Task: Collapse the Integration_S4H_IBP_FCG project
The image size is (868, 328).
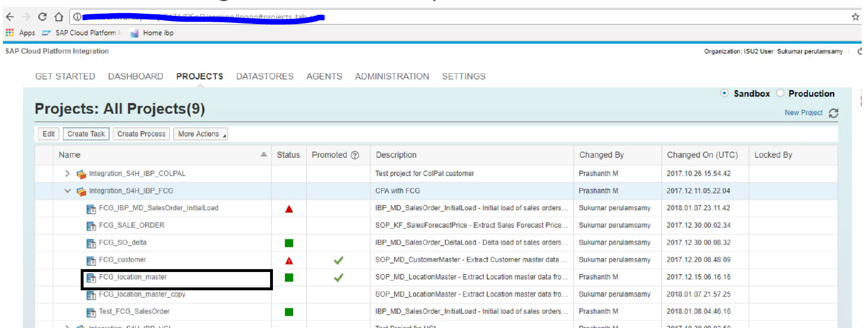Action: tap(68, 191)
